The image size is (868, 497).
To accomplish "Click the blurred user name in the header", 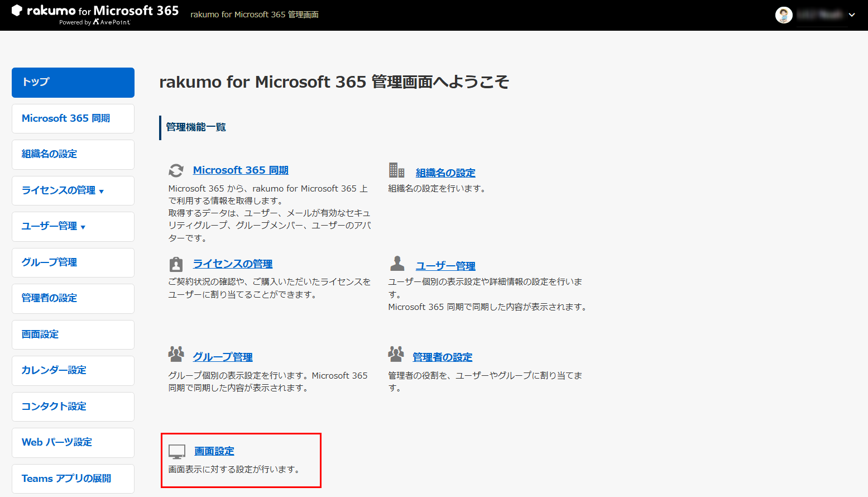I will [819, 15].
